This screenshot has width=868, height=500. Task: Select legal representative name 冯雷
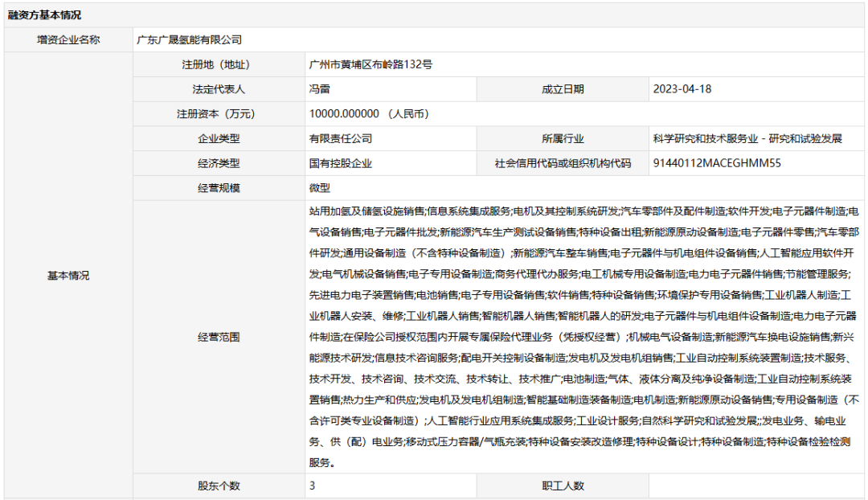point(319,89)
